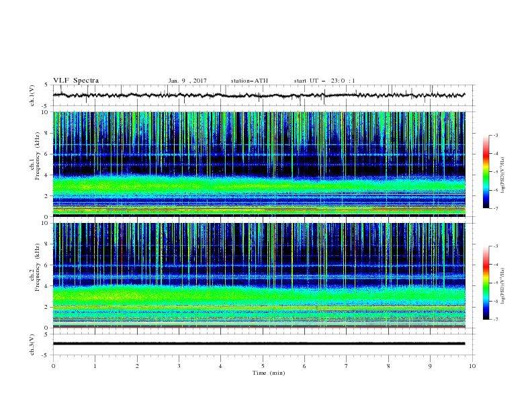Image resolution: width=532 pixels, height=411 pixels.
Task: Click time axis tick label "5" under ch.3
Action: 263,366
